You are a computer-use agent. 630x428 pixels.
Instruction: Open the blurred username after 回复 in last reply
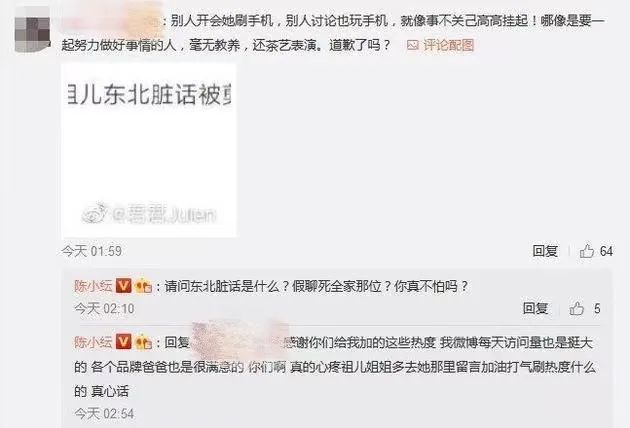pos(237,340)
